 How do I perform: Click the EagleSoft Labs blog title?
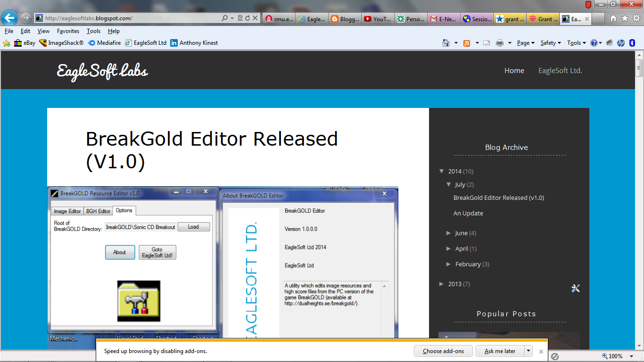(102, 71)
